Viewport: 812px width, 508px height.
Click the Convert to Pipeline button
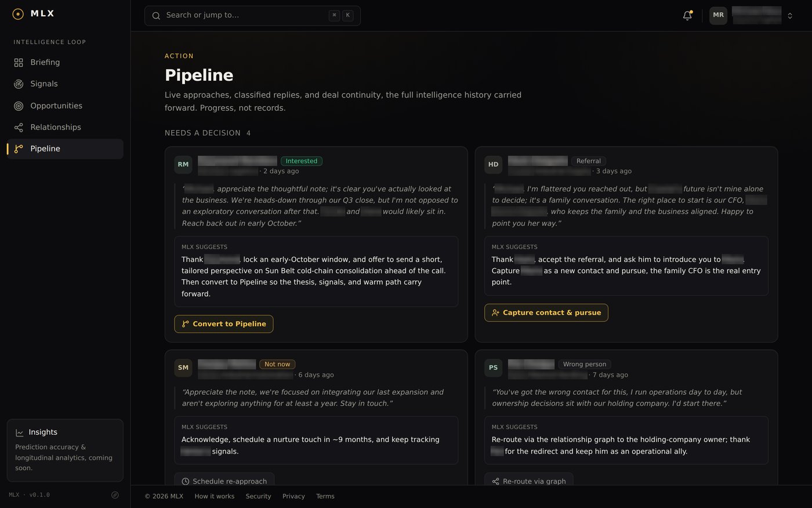[x=224, y=324]
